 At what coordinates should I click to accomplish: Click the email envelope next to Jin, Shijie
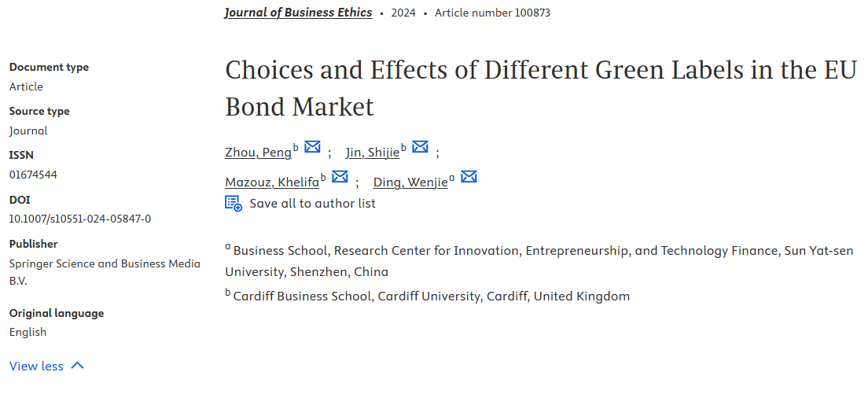420,147
